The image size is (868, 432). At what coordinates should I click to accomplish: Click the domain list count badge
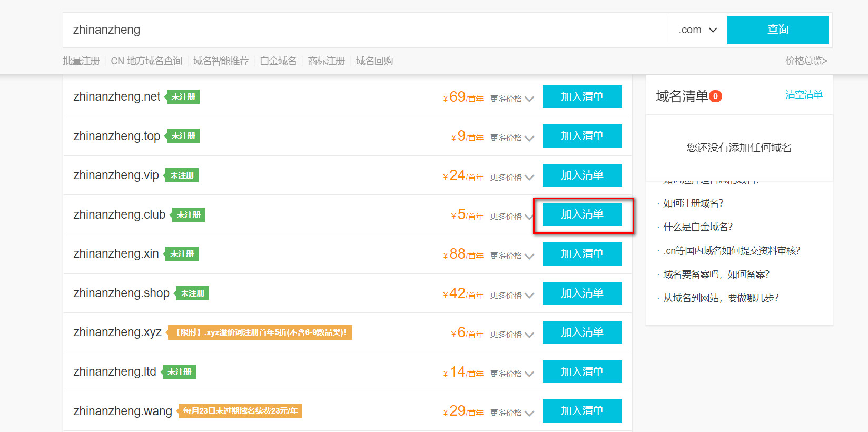point(715,96)
